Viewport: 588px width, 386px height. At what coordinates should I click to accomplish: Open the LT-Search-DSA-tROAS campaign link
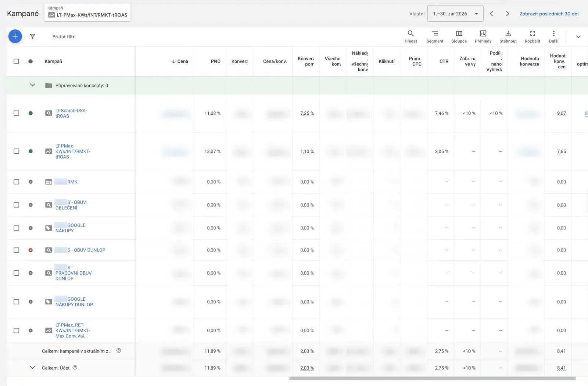(x=71, y=113)
